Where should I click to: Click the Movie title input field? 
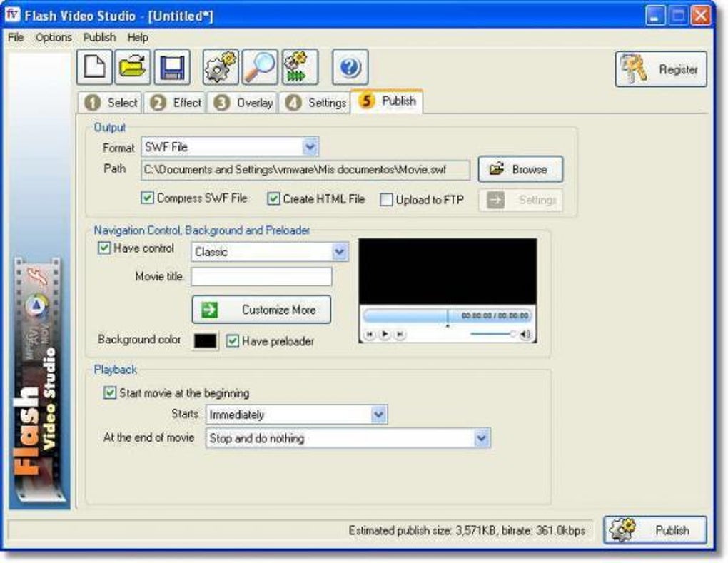click(261, 277)
